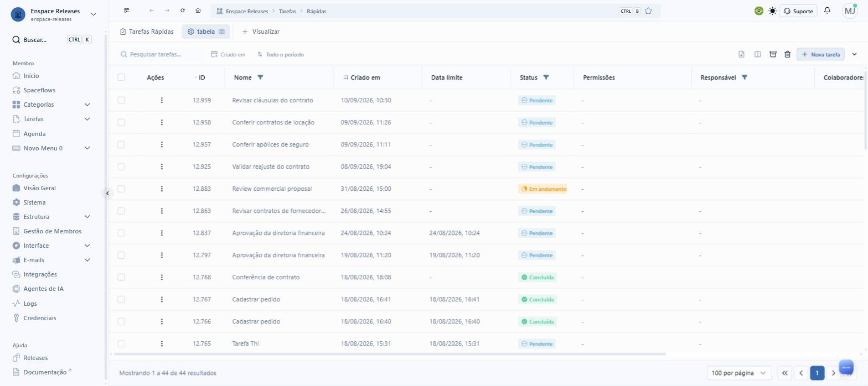868x386 pixels.
Task: Add page to favorites with star icon
Action: [648, 11]
